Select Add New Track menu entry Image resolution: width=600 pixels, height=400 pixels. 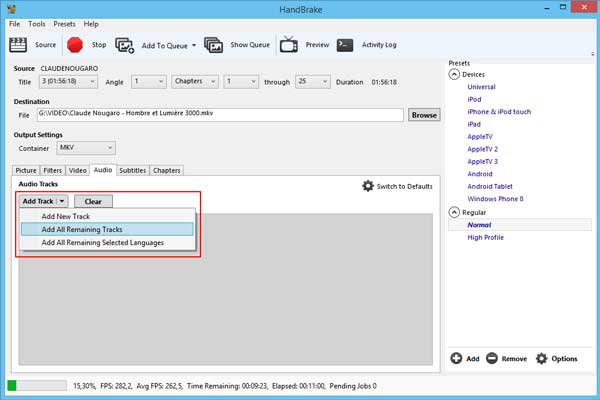(x=108, y=216)
